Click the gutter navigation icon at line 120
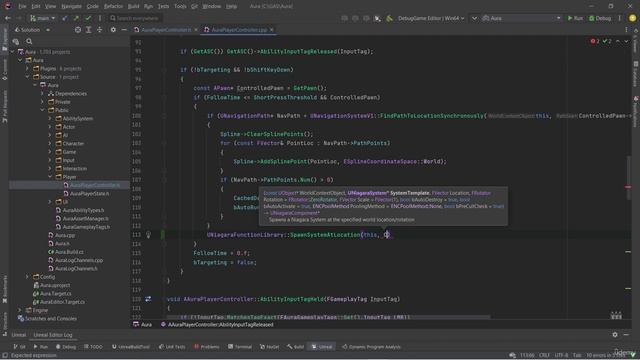 click(148, 299)
